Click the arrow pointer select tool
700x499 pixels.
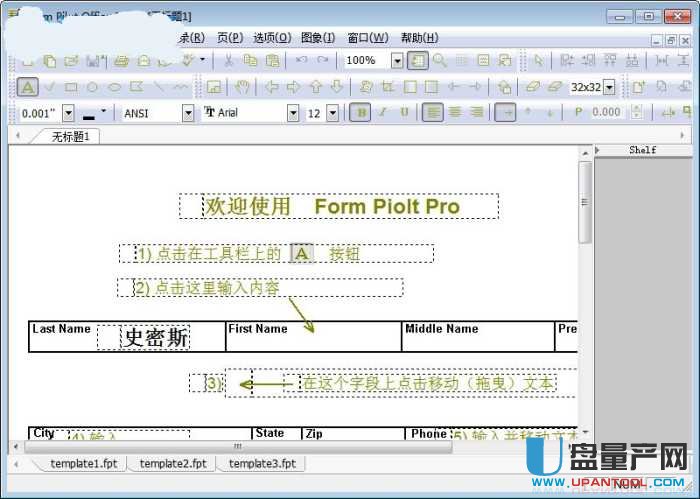coord(539,61)
